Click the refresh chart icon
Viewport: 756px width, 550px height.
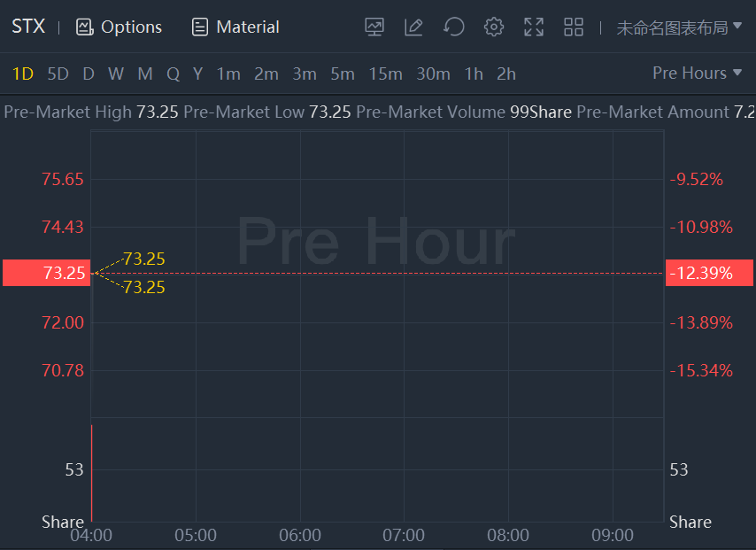pos(454,27)
